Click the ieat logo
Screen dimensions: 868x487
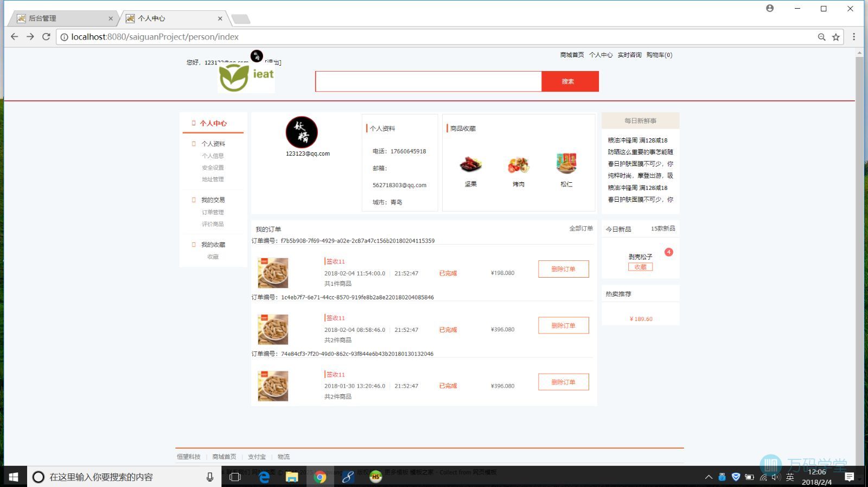coord(247,78)
